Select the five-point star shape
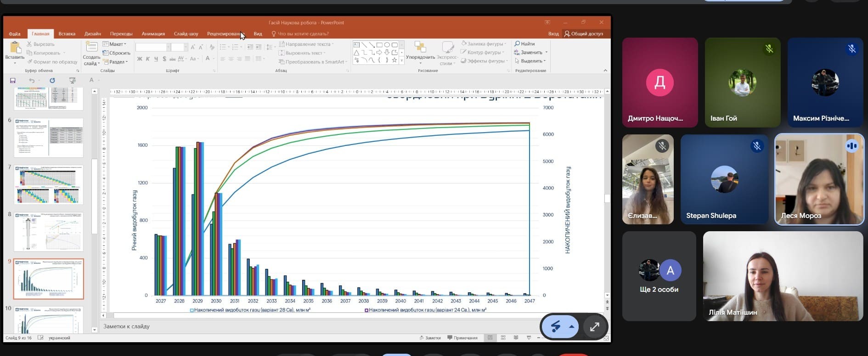Image resolution: width=868 pixels, height=356 pixels. 395,60
